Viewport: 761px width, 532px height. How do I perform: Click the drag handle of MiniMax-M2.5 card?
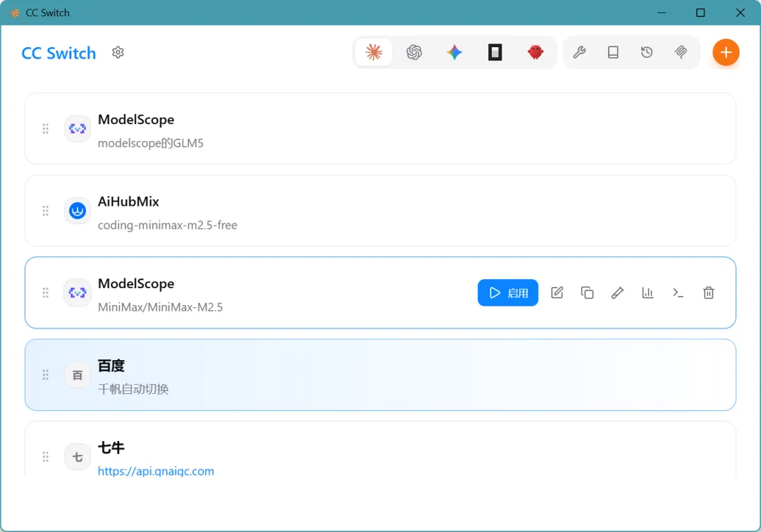46,292
